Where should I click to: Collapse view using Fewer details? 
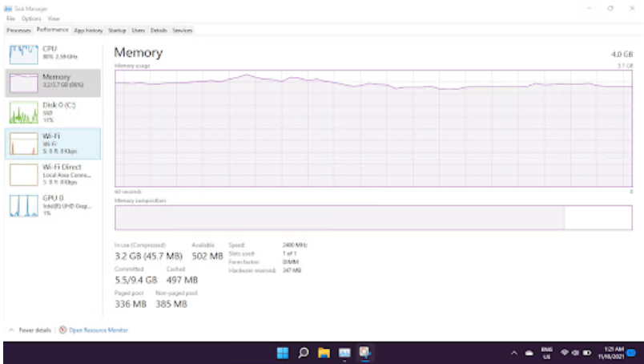click(x=30, y=330)
